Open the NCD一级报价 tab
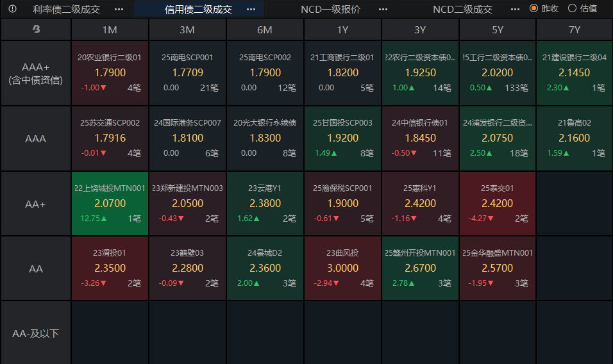Image resolution: width=613 pixels, height=364 pixels. pyautogui.click(x=330, y=10)
